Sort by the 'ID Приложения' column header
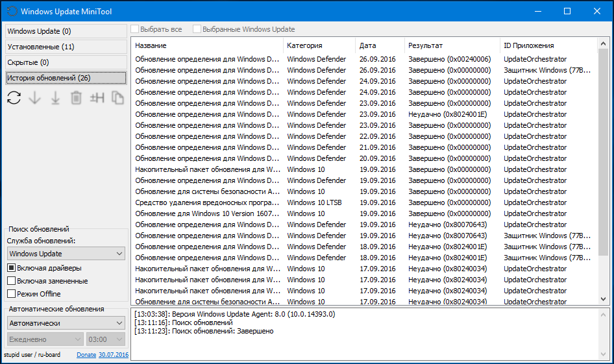614x364 pixels. coord(548,45)
